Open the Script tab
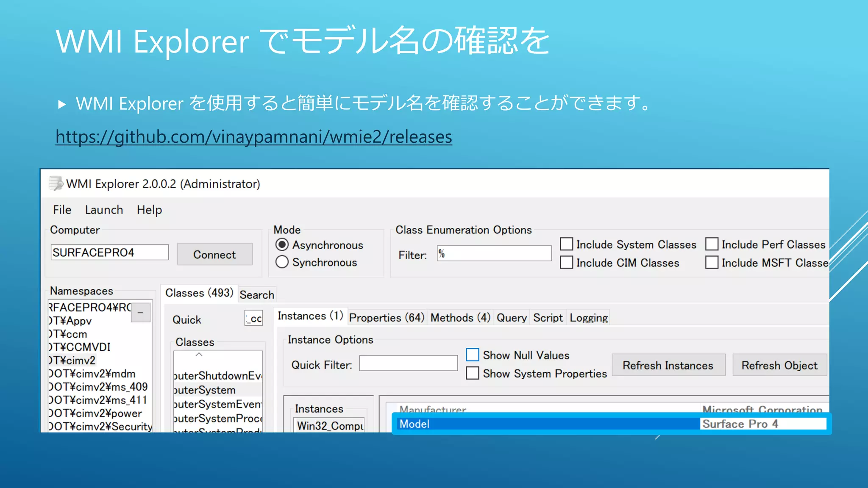The height and width of the screenshot is (488, 868). pyautogui.click(x=548, y=318)
